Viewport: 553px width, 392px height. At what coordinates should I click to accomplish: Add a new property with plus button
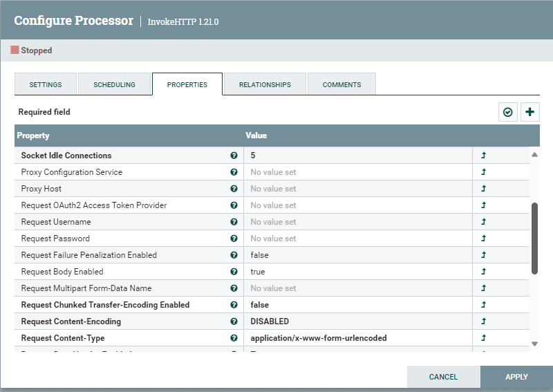coord(529,112)
